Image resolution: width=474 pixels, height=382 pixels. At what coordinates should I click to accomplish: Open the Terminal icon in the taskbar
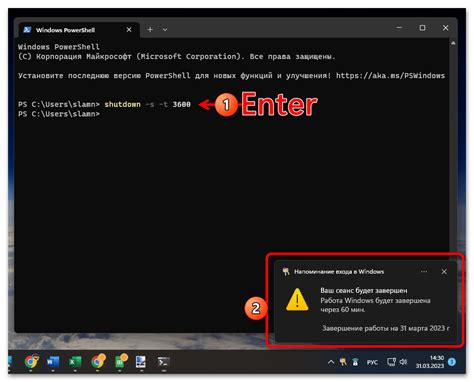tap(163, 362)
